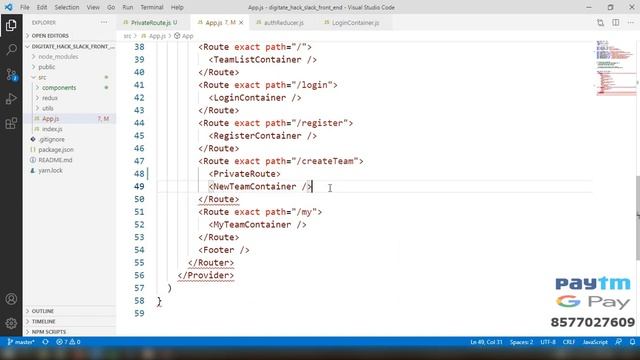Screen dimensions: 640x360
Task: Open the Extensions view
Action: 11,123
